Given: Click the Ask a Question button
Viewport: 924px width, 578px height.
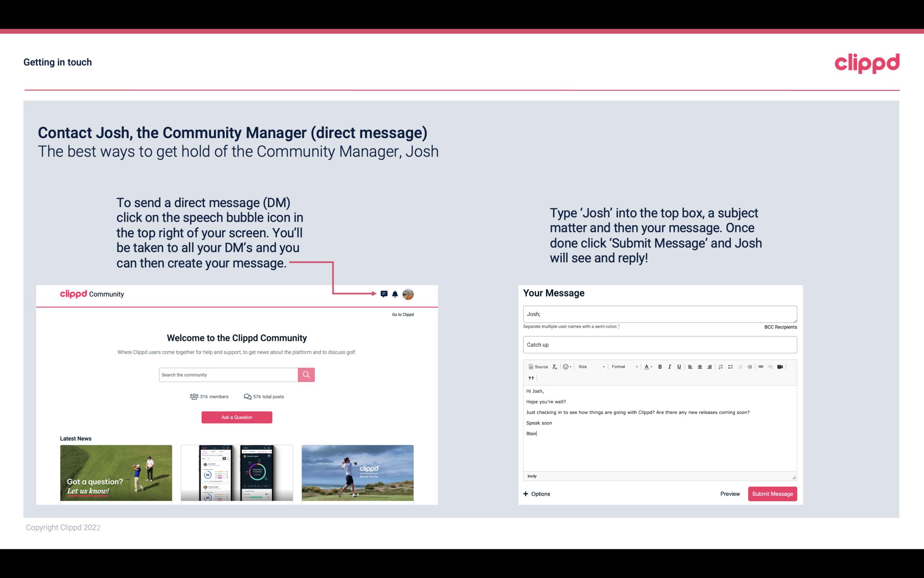Looking at the screenshot, I should 237,417.
